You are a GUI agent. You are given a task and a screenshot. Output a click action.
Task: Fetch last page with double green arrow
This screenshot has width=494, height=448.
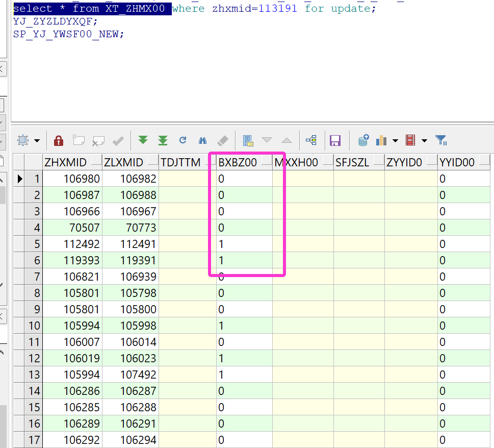(x=163, y=140)
